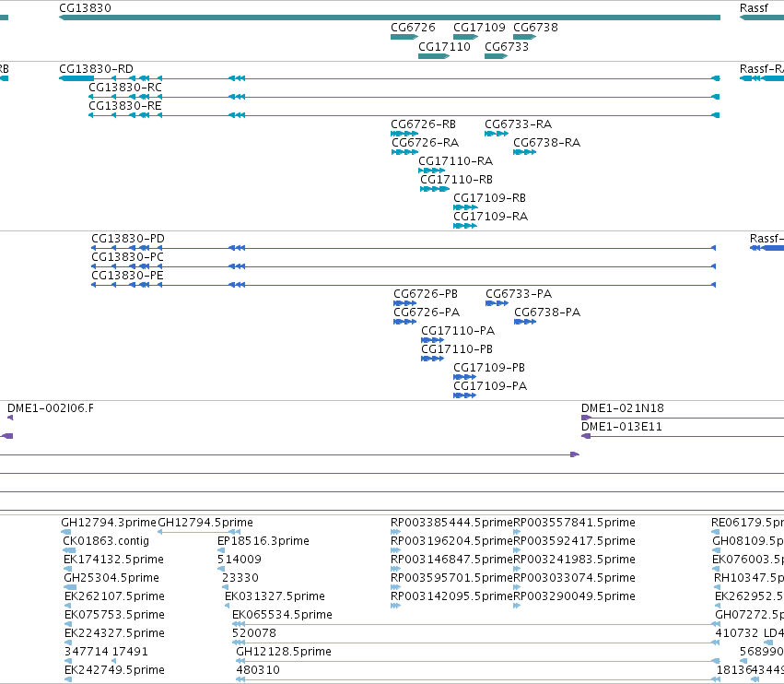Select the DME1-021N18 BAC label
This screenshot has width=784, height=684.
pos(623,408)
